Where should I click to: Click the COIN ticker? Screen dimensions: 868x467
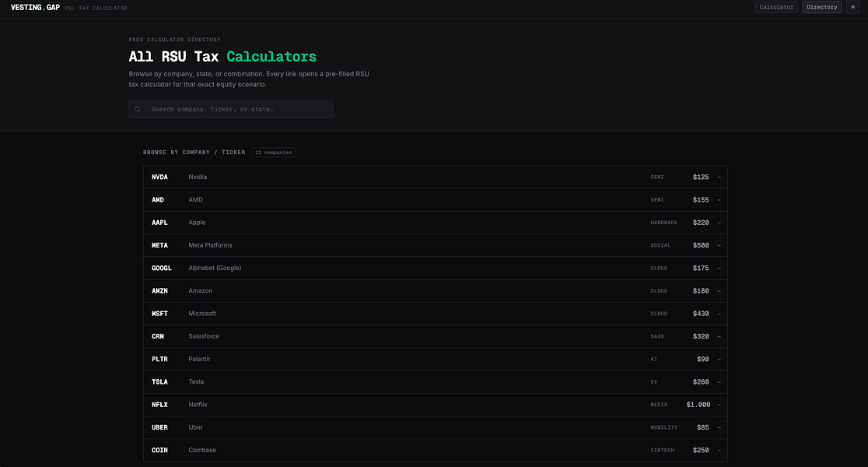tap(159, 450)
